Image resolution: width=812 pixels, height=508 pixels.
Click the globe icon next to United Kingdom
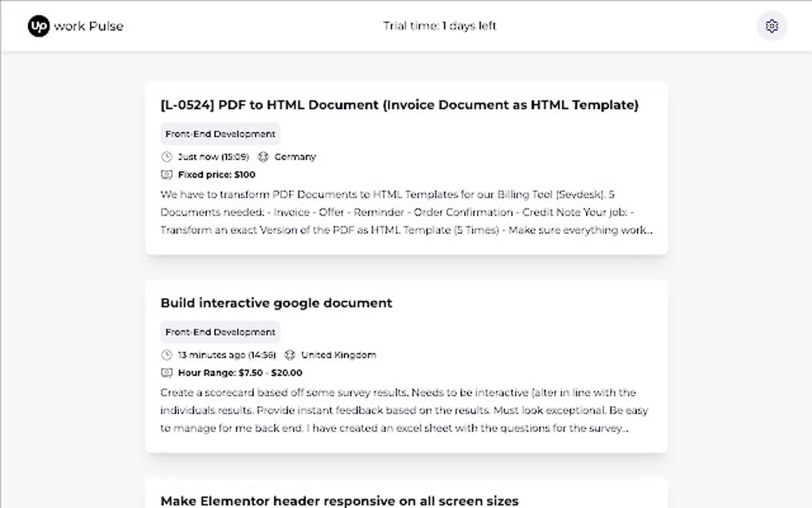(291, 354)
